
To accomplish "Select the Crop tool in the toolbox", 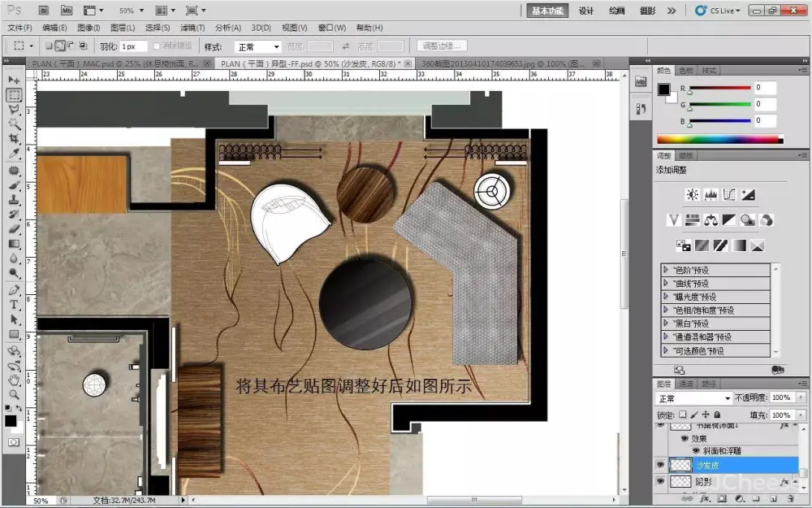I will [x=14, y=139].
